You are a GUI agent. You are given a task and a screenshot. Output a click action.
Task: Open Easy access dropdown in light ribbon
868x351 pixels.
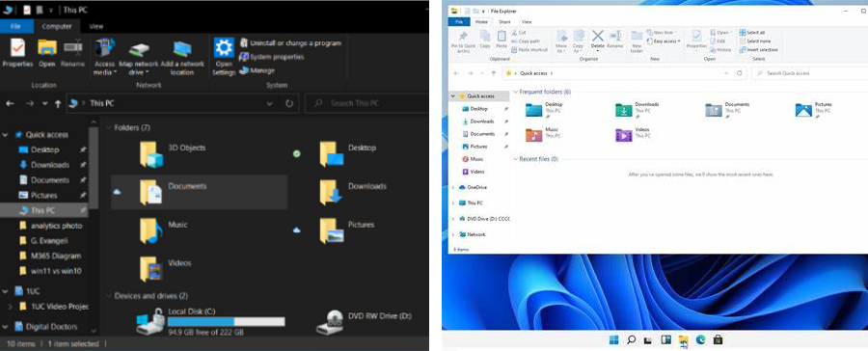pos(665,40)
